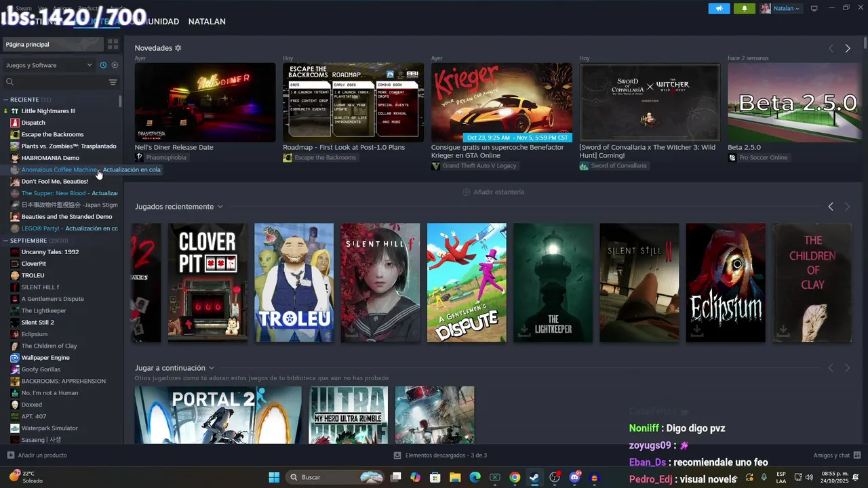
Task: Expand Jugar a continuación shelf dropdown
Action: tap(212, 368)
